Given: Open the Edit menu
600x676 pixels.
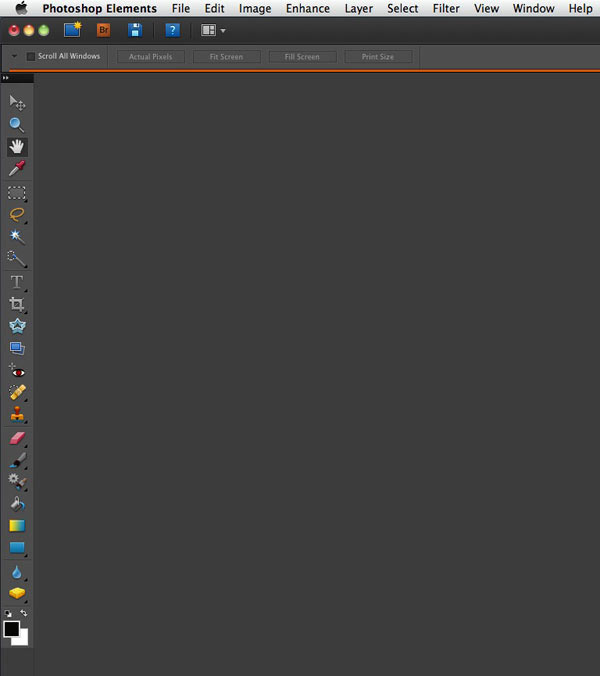Looking at the screenshot, I should [x=214, y=8].
